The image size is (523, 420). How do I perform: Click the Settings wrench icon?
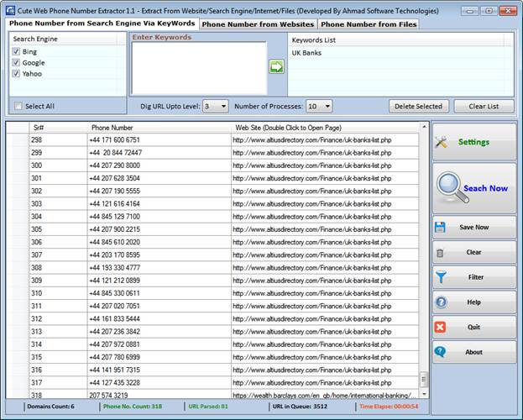442,142
